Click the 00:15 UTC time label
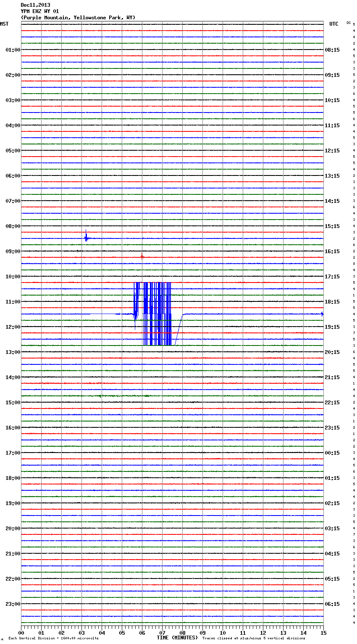 pyautogui.click(x=332, y=453)
